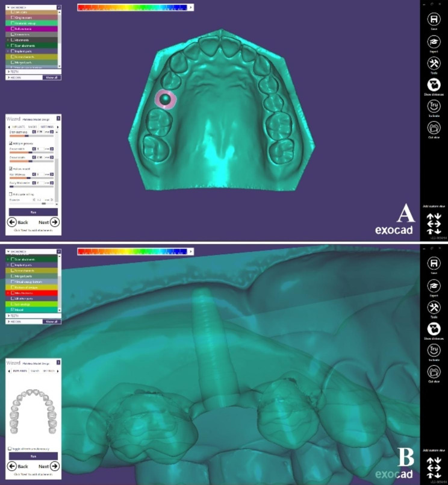Viewport: 448px width, 485px height.
Task: Collapse the Show/Hide section in panel A
Action: click(8, 7)
